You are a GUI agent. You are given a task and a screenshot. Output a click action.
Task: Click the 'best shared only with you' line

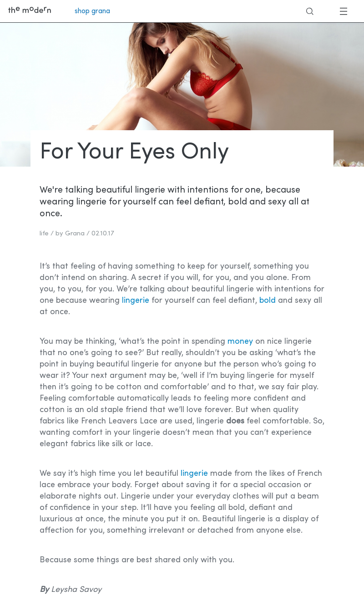[x=136, y=560]
